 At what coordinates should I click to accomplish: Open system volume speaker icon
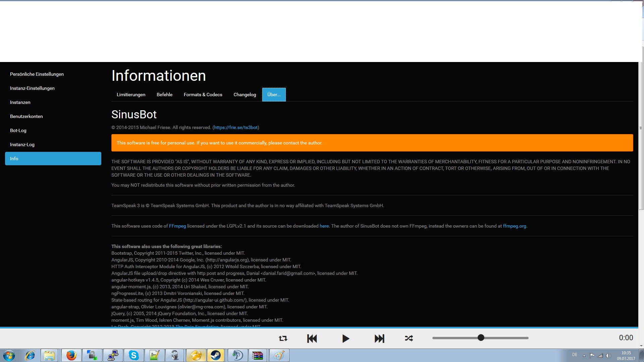608,356
